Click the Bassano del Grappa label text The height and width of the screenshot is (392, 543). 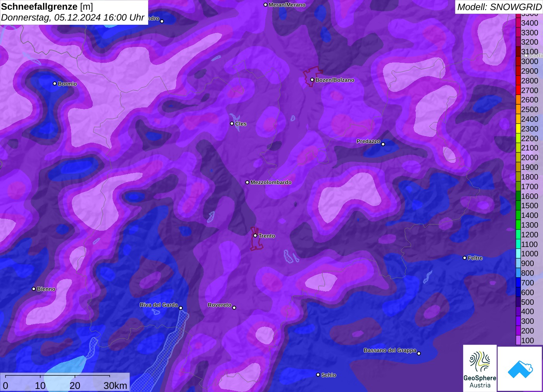pyautogui.click(x=390, y=350)
